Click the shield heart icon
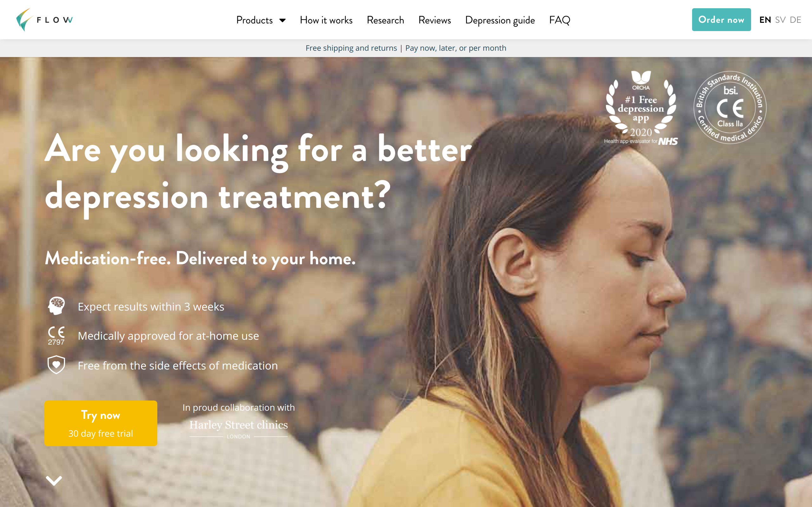Screen dimensions: 812x507 coord(56,365)
